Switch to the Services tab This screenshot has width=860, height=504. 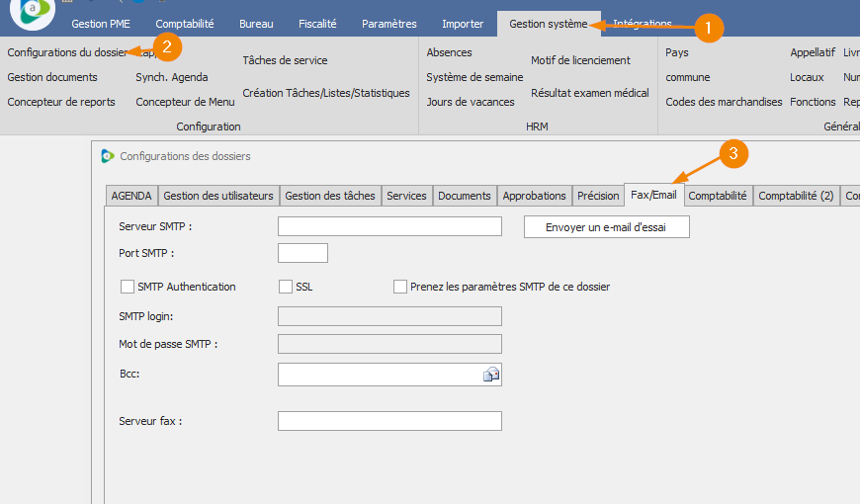click(x=406, y=196)
